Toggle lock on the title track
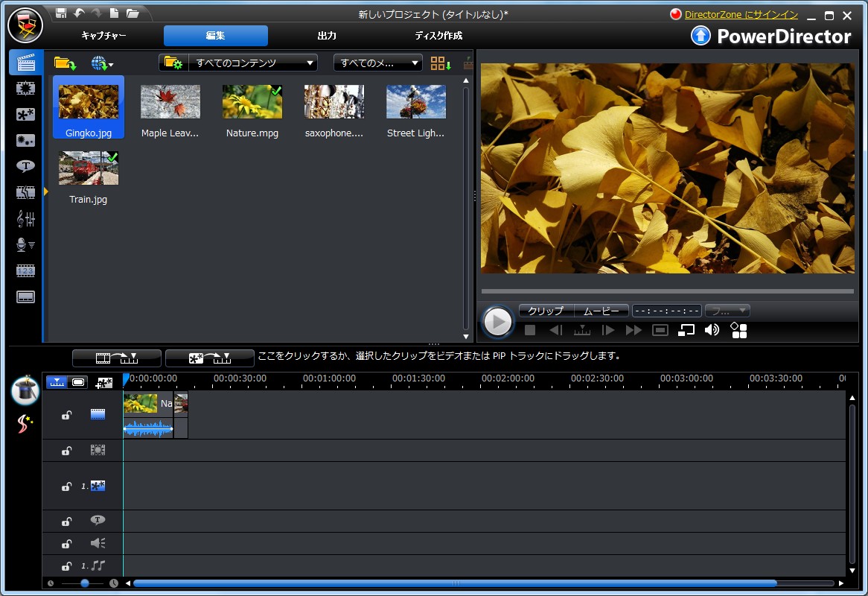 click(66, 521)
